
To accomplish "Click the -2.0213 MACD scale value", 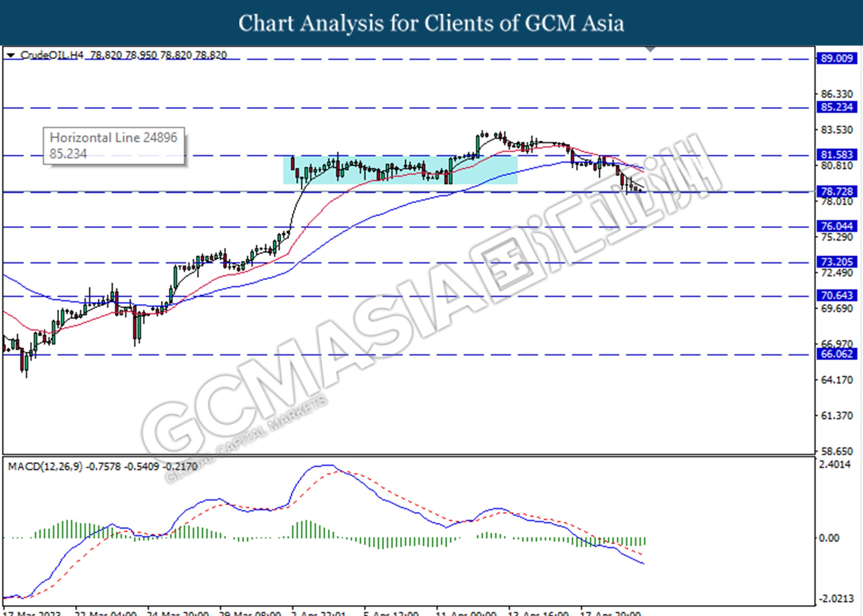I will tap(836, 599).
